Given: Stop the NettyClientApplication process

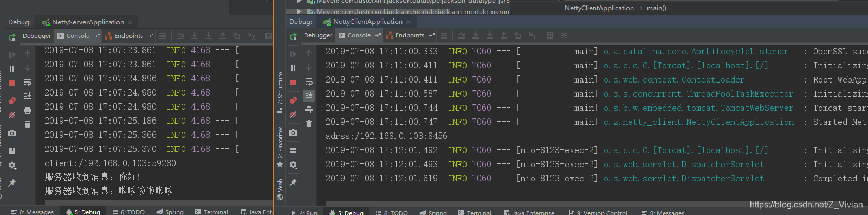Looking at the screenshot, I should tap(293, 83).
